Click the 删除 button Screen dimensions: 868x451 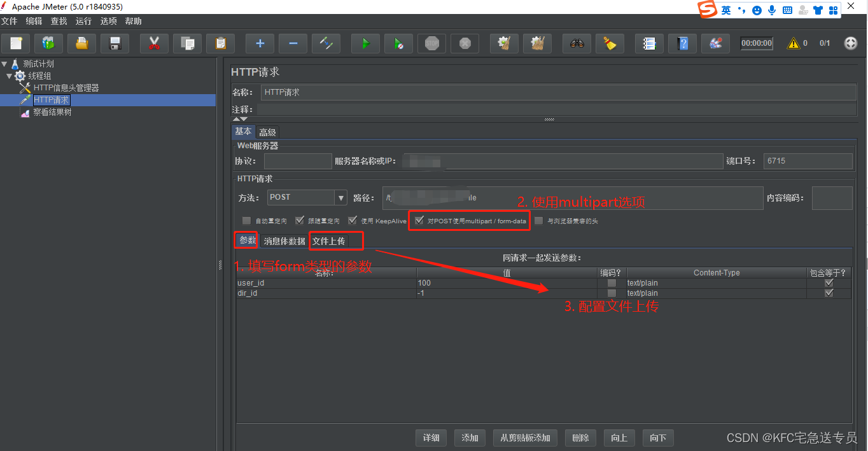(580, 438)
